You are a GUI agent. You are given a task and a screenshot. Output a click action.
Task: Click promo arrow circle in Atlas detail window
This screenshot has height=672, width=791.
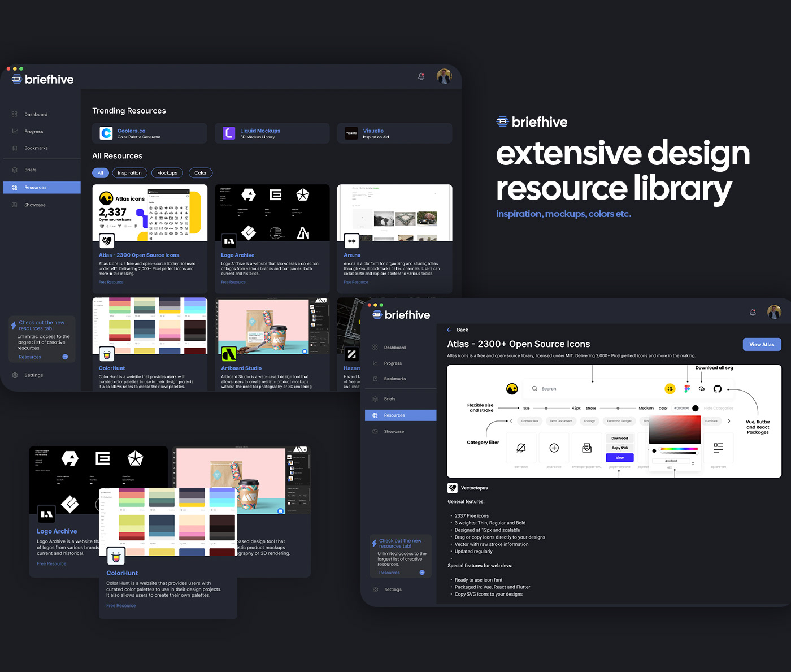point(422,573)
